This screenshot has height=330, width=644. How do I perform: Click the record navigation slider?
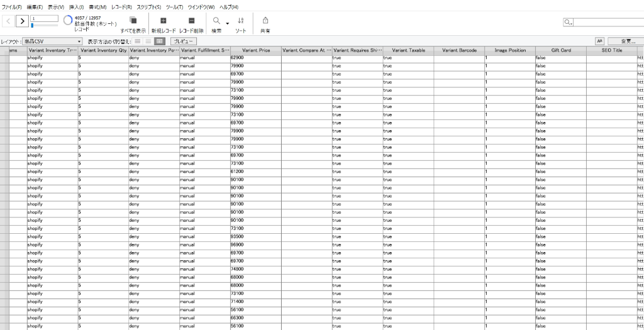(44, 26)
